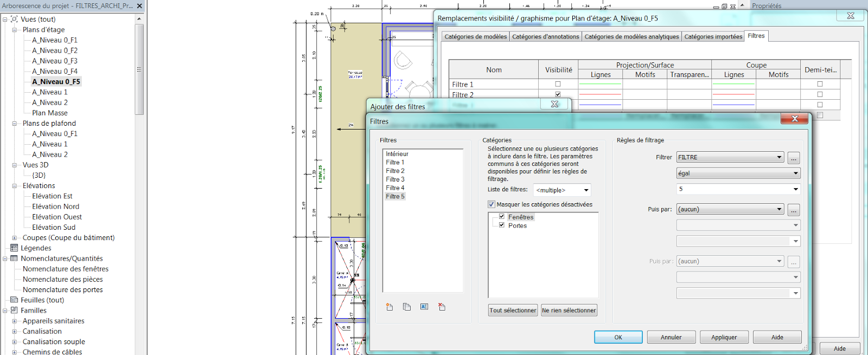Viewport: 868px width, 355px height.
Task: Toggle Masquer les catégories désactivées
Action: [492, 204]
